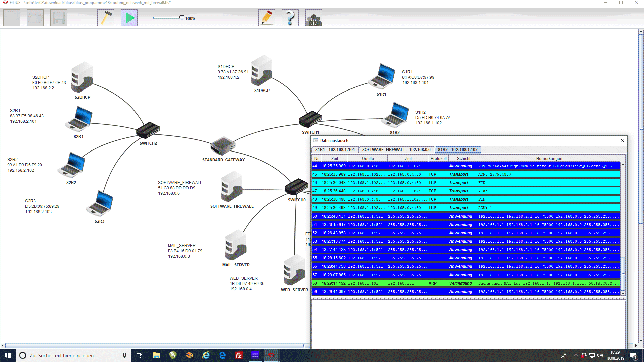This screenshot has height=362, width=644.
Task: Open the notification center icon
Action: (633, 355)
